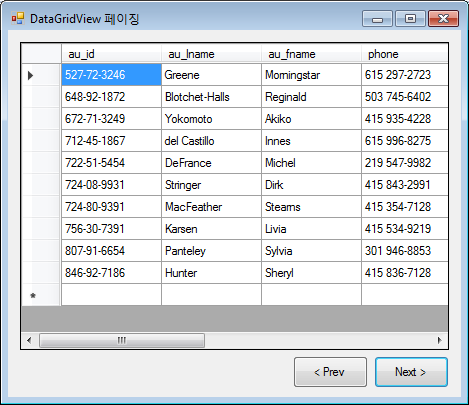Select first name Innes
Image resolution: width=469 pixels, height=405 pixels.
pos(311,141)
